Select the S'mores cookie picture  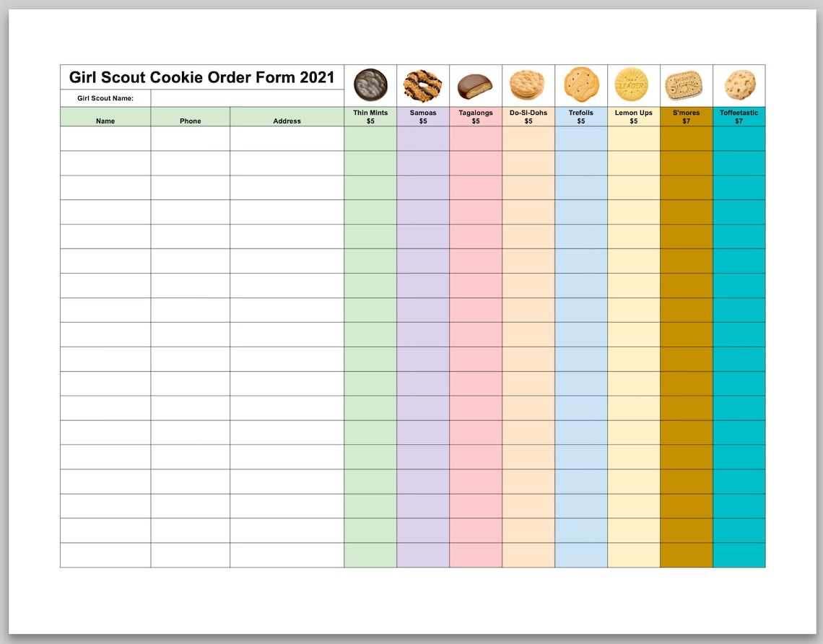(x=685, y=86)
